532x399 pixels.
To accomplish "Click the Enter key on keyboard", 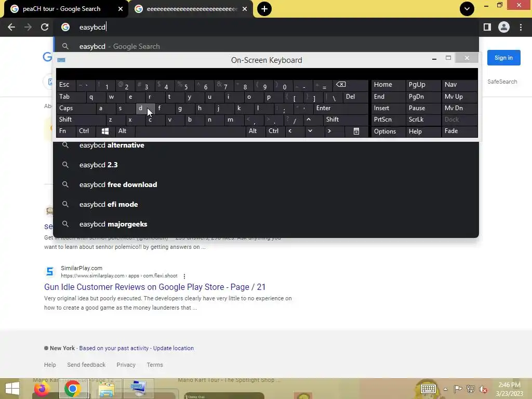I will pos(341,108).
